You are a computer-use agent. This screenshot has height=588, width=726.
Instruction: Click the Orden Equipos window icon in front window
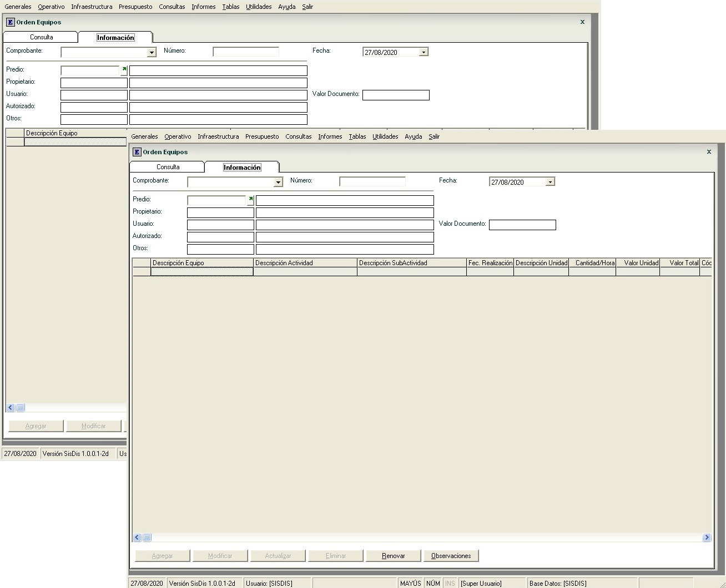[x=137, y=152]
